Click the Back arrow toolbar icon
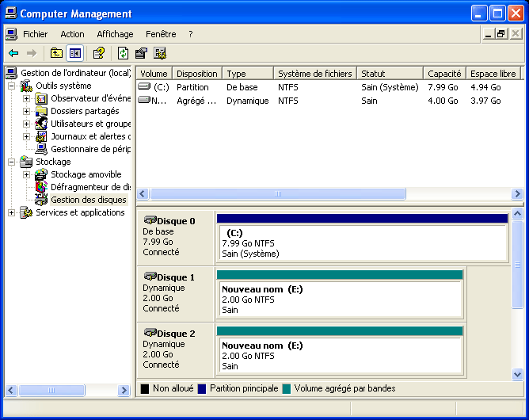Screen dimensions: 529x420 tap(13, 53)
